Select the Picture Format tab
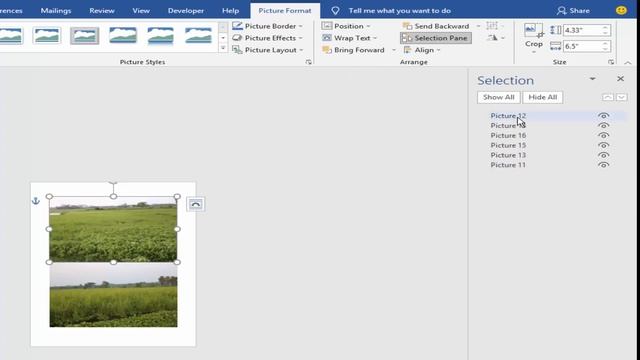This screenshot has width=640, height=360. [285, 11]
